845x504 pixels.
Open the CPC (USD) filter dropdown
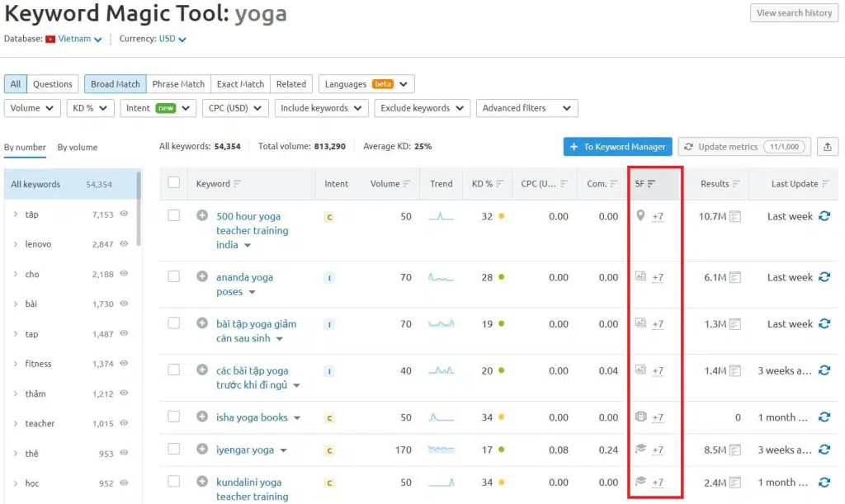(x=235, y=108)
